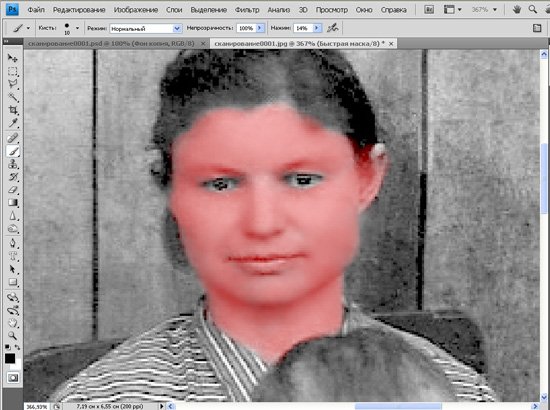The height and width of the screenshot is (410, 550).
Task: Open the Редактирование menu
Action: [79, 10]
